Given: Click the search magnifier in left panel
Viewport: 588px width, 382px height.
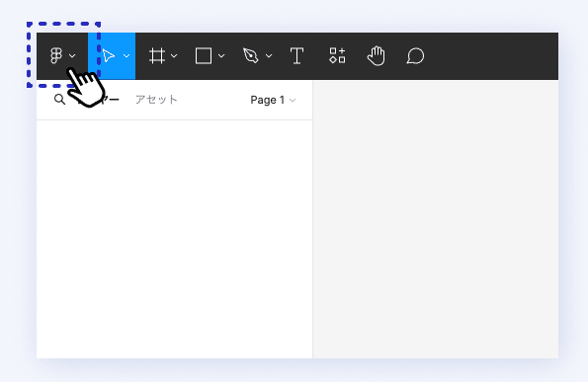Looking at the screenshot, I should coord(59,100).
